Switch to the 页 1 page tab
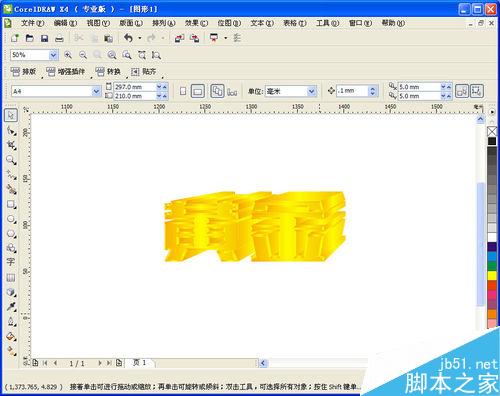Viewport: 500px width, 396px height. [x=139, y=363]
